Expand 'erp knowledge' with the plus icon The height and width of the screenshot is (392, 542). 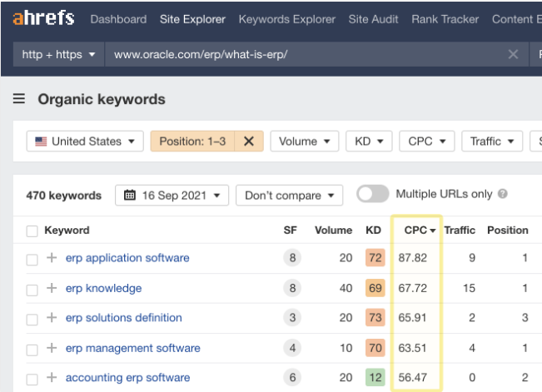pyautogui.click(x=52, y=288)
